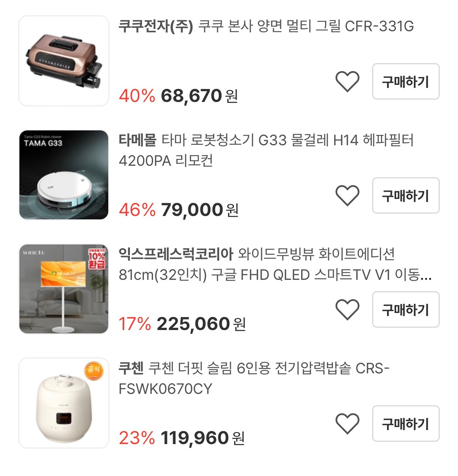View the WIDE VU smart TV thumbnail
The width and height of the screenshot is (458, 476).
(64, 289)
